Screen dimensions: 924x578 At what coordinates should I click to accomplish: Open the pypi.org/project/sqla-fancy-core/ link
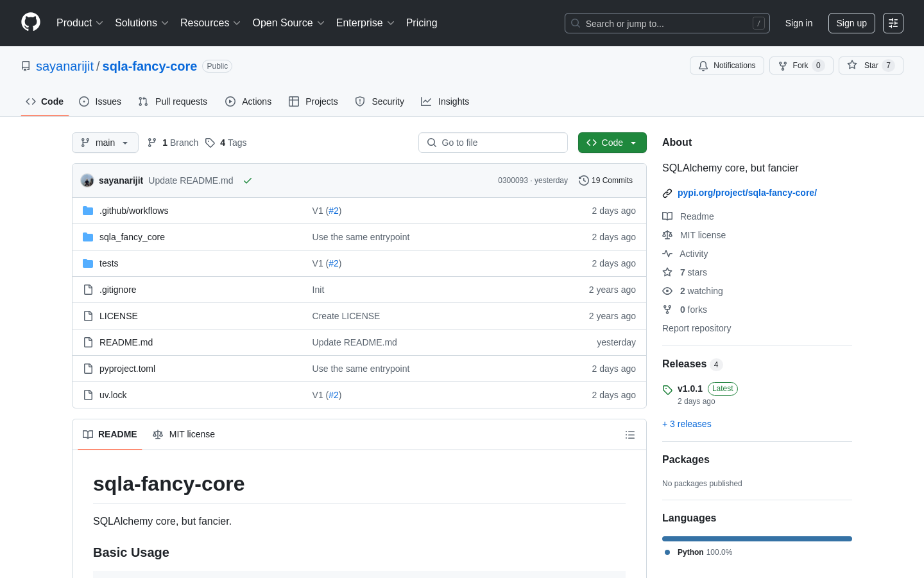747,193
